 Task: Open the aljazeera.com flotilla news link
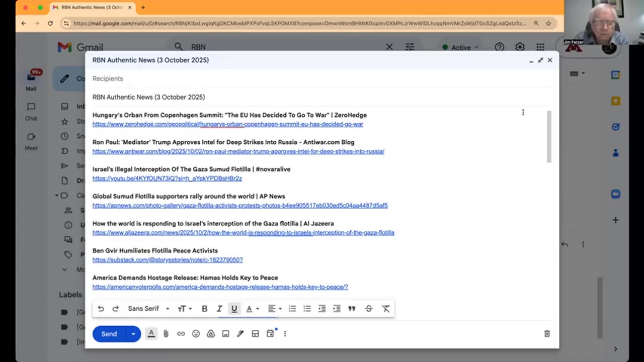(244, 233)
